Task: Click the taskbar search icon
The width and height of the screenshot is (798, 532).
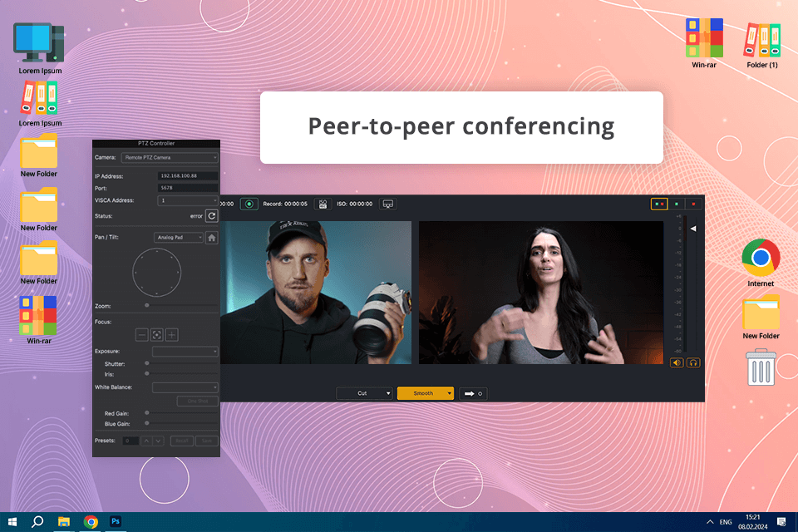Action: (37, 522)
